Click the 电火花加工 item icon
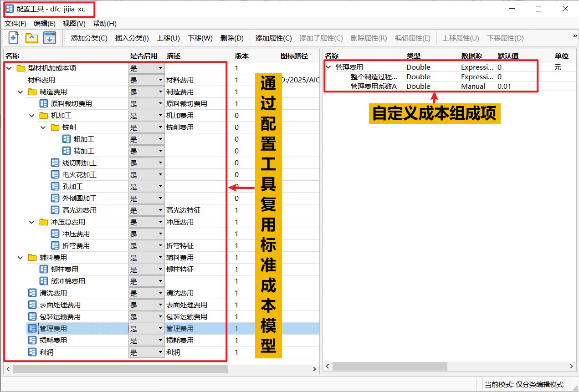Viewport: 579px width, 392px height. point(55,175)
